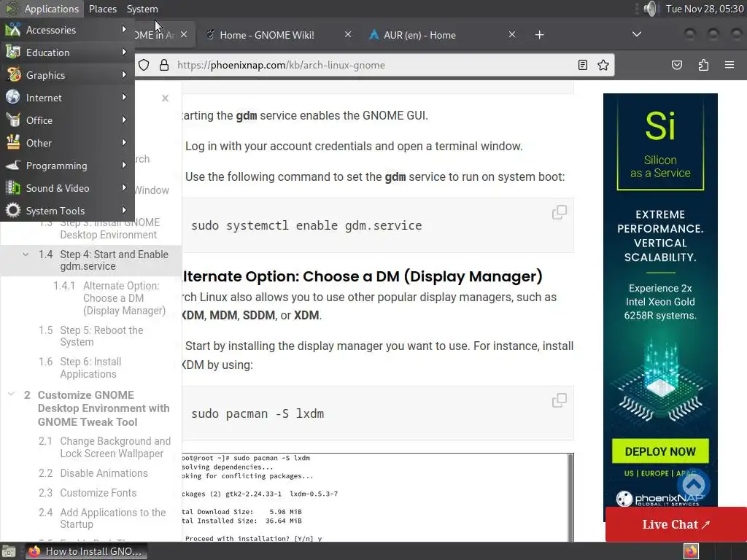Click the System Tools gear icon
The height and width of the screenshot is (560, 747).
pyautogui.click(x=13, y=211)
